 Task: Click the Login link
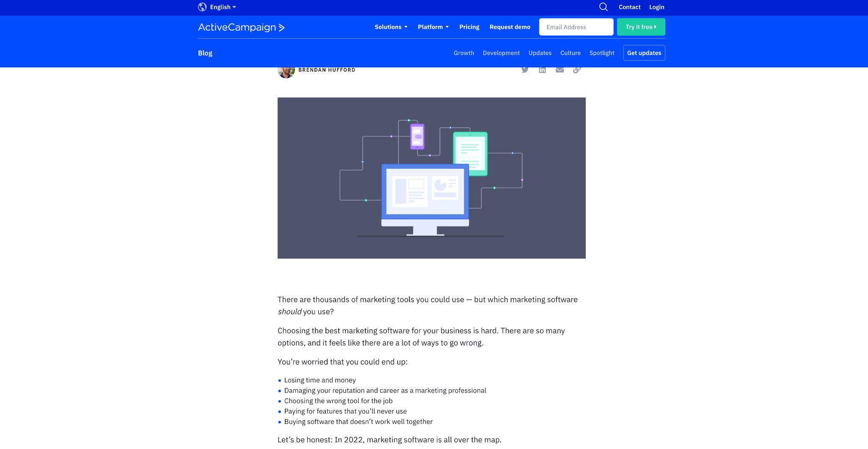[657, 7]
